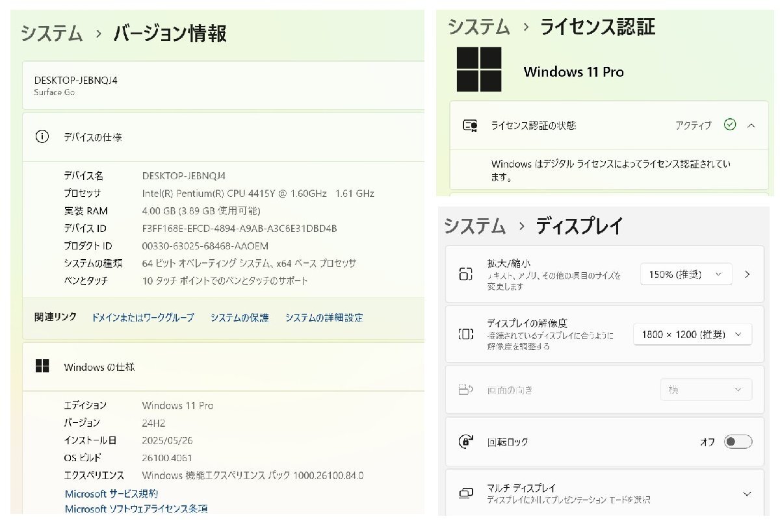Click the 4.00 GB (3.89 GB 使用可能) RAM value
780x532 pixels.
[x=201, y=211]
